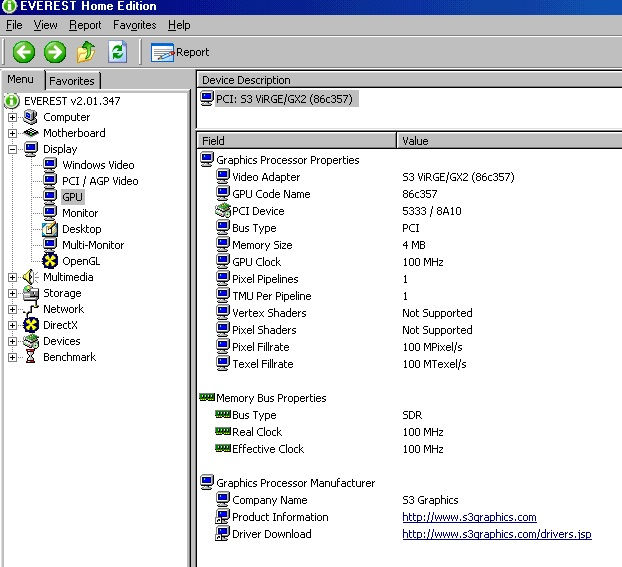This screenshot has height=567, width=622.
Task: Refresh the view with the toolbar icon
Action: click(117, 52)
